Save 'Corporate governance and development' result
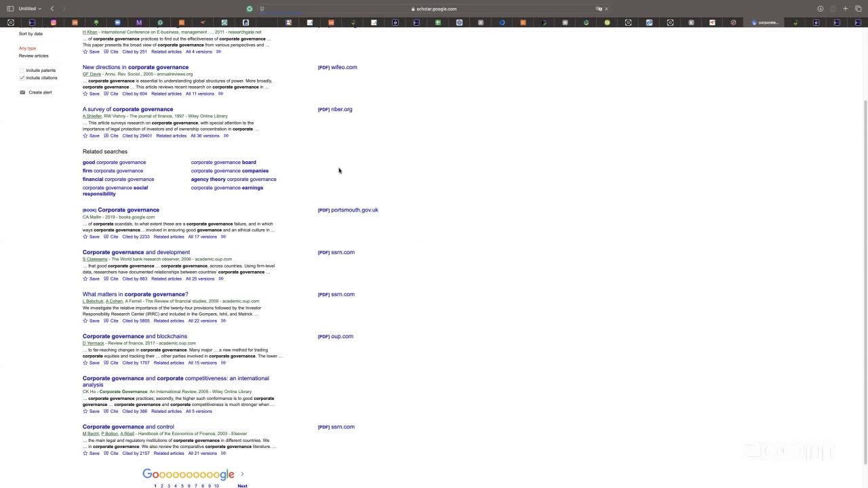868x488 pixels. pos(91,279)
